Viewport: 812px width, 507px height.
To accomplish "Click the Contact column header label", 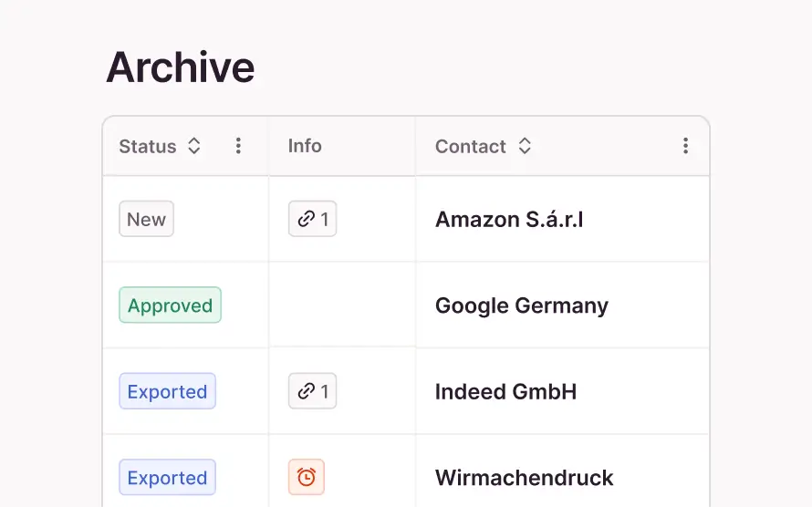I will point(470,146).
